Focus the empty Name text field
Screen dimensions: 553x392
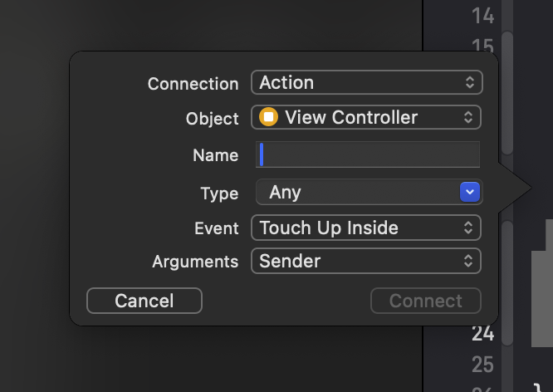[369, 155]
